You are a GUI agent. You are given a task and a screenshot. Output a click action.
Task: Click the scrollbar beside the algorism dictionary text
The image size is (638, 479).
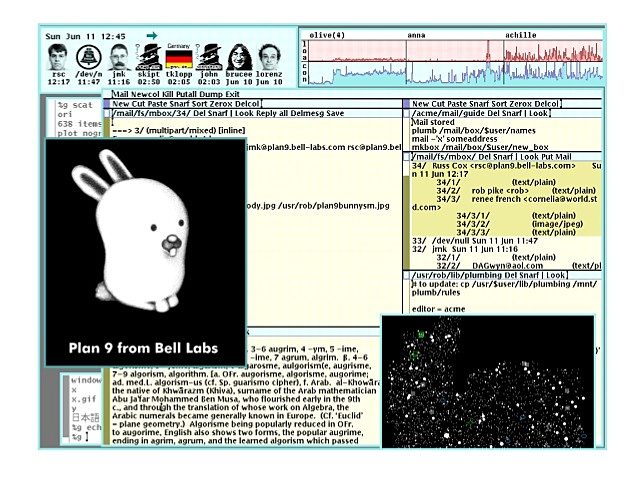click(x=107, y=405)
